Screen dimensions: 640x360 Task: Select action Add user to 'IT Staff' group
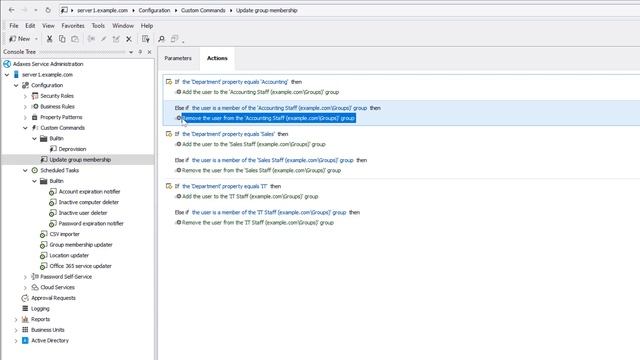point(250,197)
